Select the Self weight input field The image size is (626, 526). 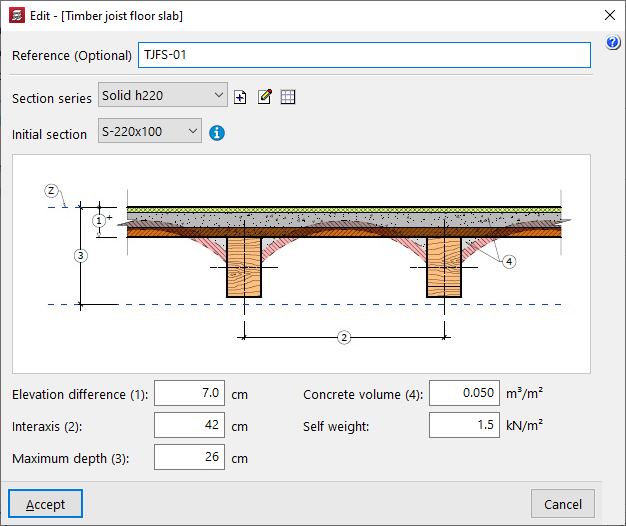click(464, 426)
